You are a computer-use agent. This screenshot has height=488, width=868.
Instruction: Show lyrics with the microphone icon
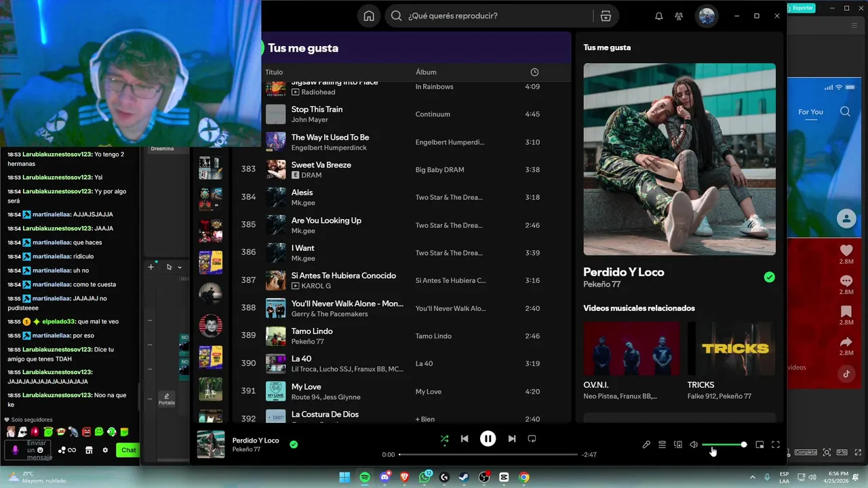[646, 445]
